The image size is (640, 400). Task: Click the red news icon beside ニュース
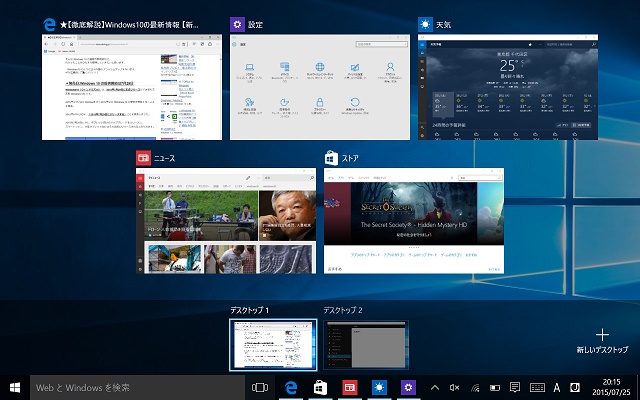143,158
